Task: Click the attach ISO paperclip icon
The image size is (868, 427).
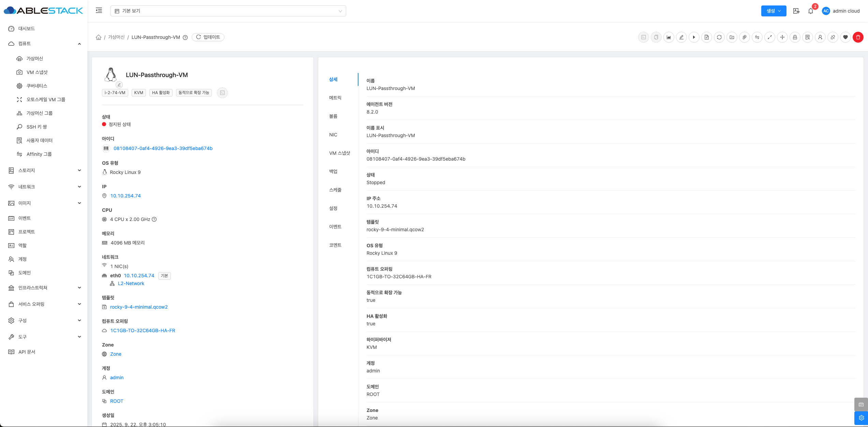Action: [x=745, y=37]
